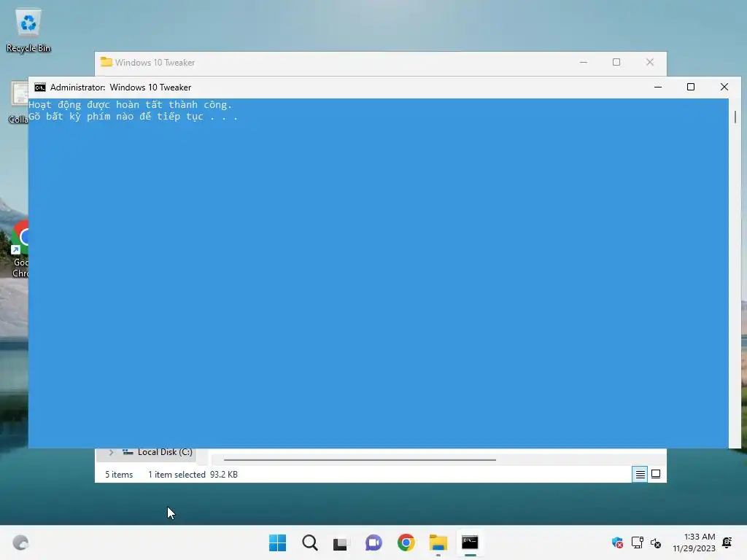Switch Explorer to details view
747x560 pixels.
click(x=640, y=474)
